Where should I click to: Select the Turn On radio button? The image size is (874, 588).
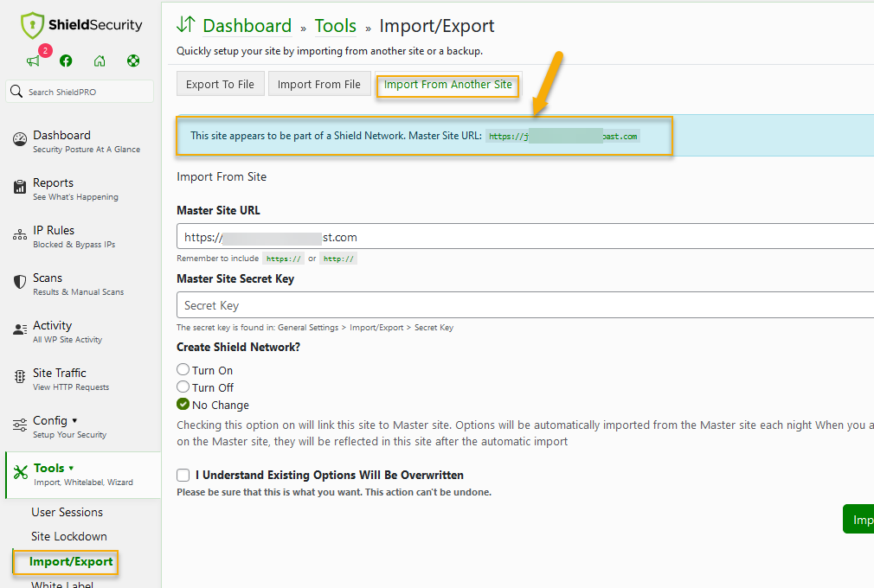(x=183, y=369)
